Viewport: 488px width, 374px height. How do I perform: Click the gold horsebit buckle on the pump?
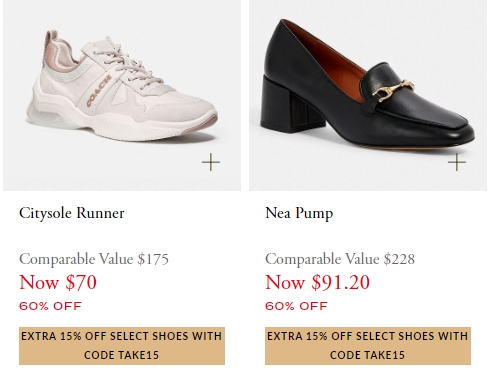(395, 90)
